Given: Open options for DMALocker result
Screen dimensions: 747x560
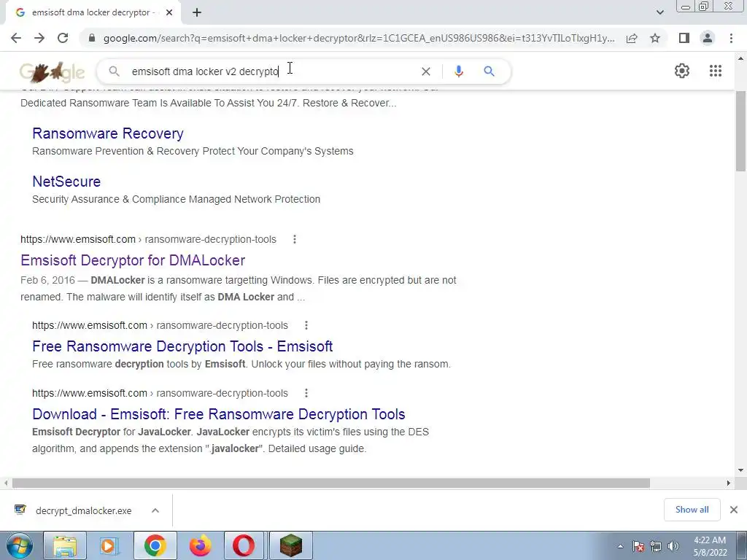Looking at the screenshot, I should point(295,239).
